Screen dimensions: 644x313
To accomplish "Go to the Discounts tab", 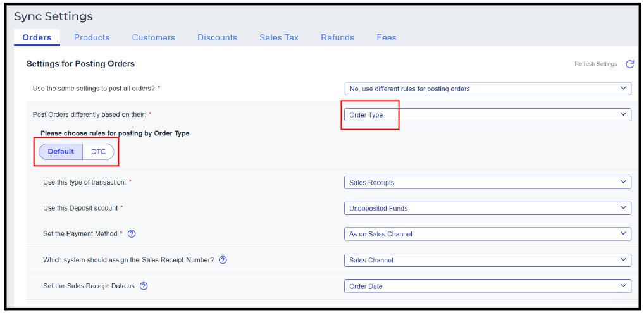I will [217, 38].
